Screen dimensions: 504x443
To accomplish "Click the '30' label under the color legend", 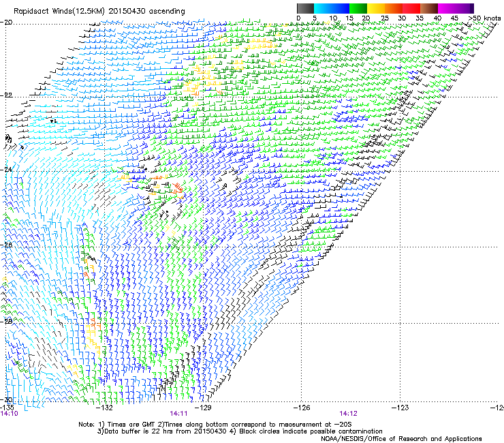I will [x=402, y=18].
